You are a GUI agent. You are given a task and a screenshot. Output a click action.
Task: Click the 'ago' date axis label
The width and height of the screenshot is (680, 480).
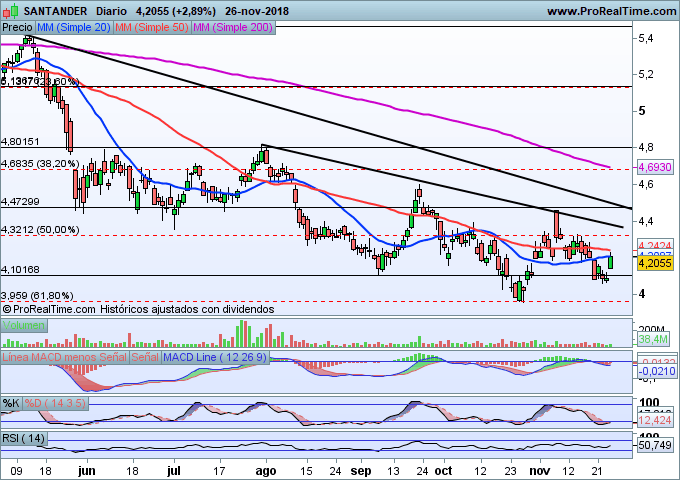coord(265,471)
